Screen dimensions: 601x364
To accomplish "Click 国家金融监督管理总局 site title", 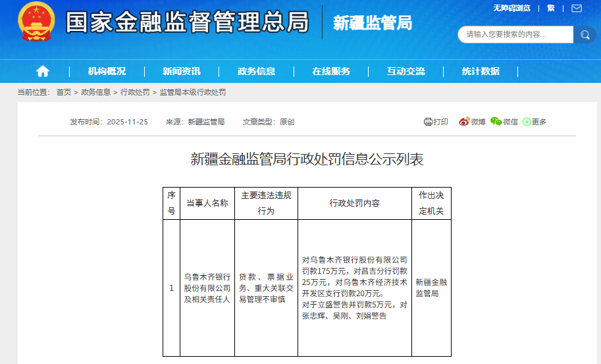I will (x=187, y=22).
